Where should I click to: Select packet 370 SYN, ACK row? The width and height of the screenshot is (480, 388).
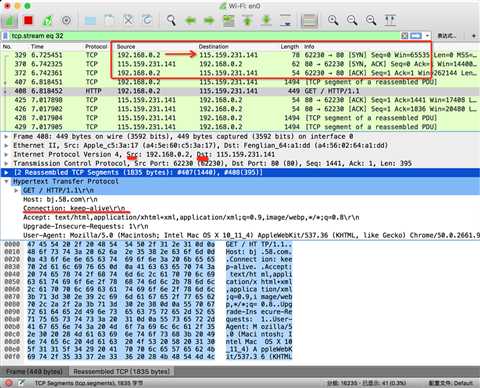tap(240, 64)
